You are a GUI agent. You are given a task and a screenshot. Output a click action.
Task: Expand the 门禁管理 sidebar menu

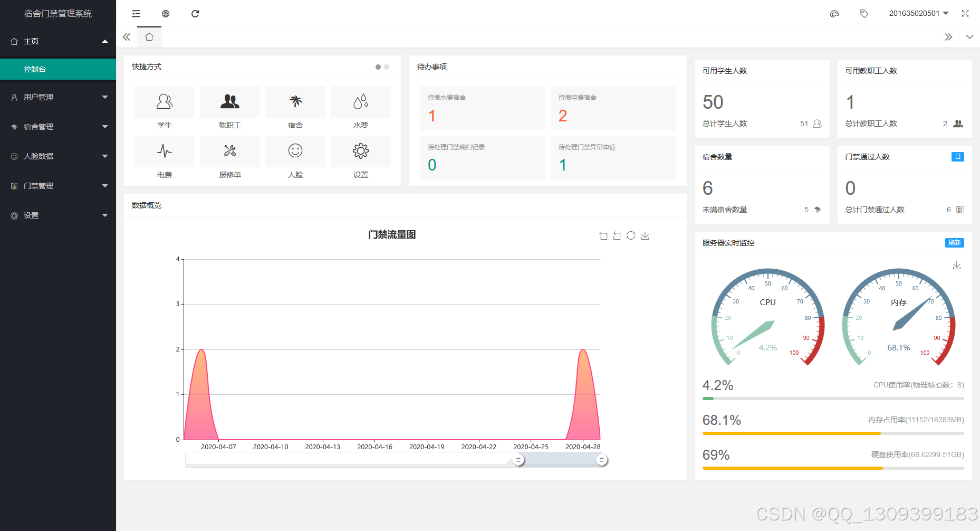tap(58, 186)
